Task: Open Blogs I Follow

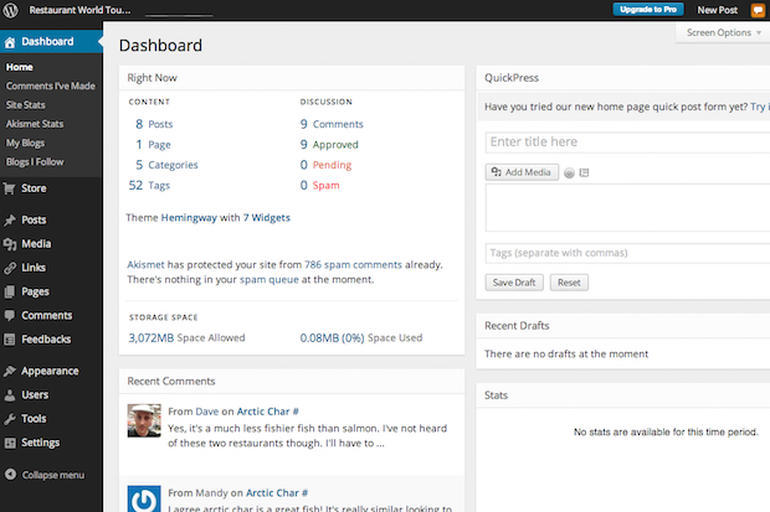Action: pos(34,162)
